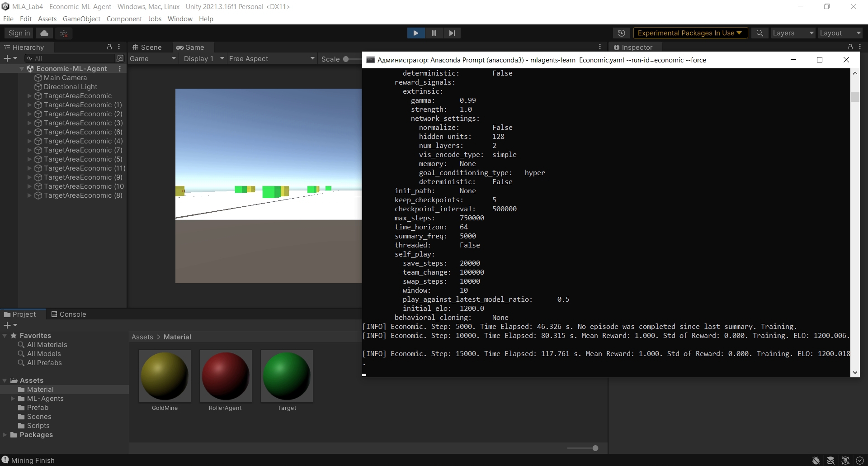Open Inspector panel three-dot options menu

pos(860,47)
